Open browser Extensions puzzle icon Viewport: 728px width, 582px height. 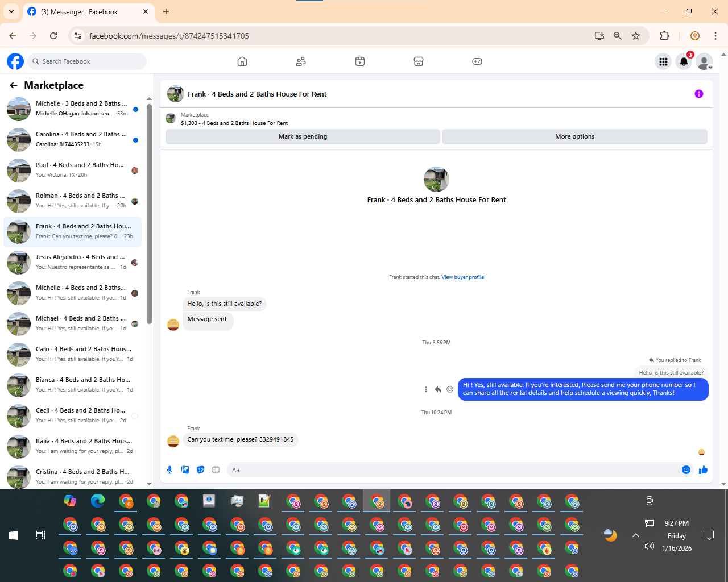[x=664, y=36]
